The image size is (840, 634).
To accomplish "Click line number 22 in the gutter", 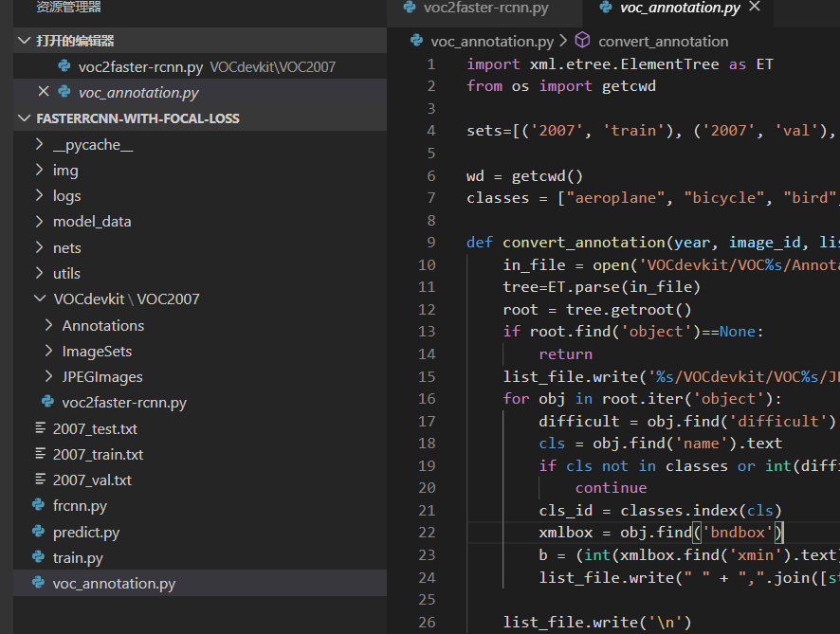I will (427, 533).
